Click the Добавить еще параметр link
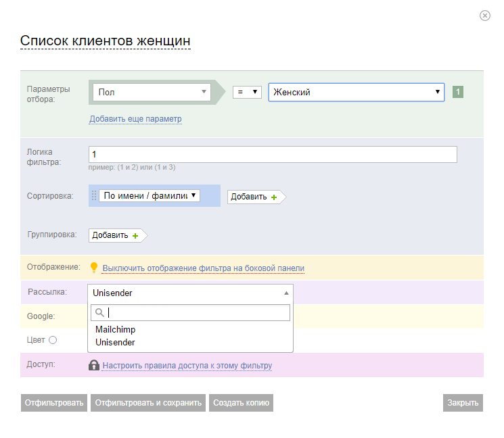 (x=135, y=119)
